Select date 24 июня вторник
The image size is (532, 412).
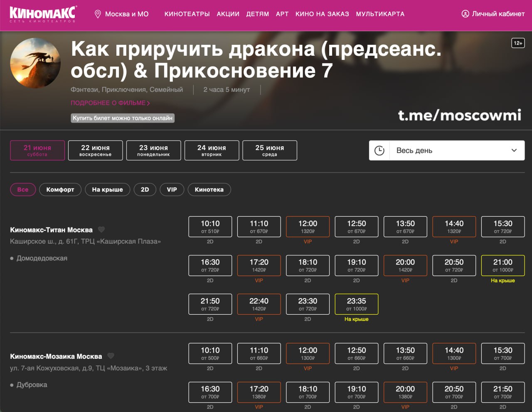(212, 150)
